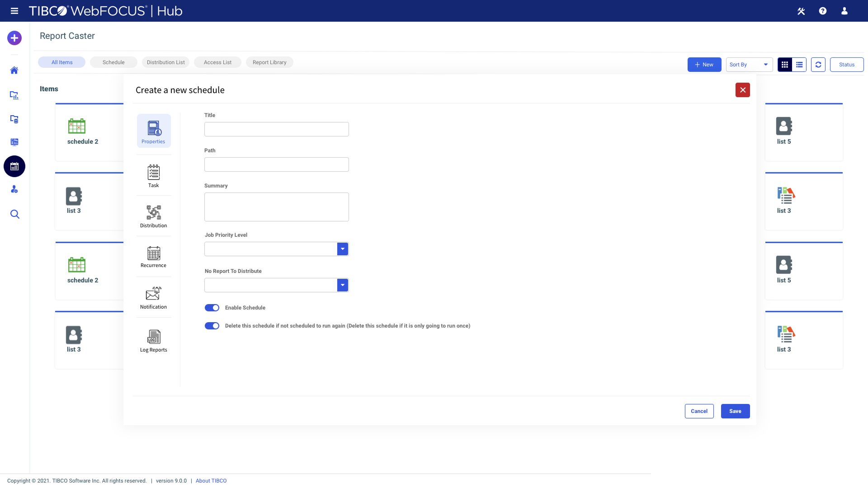Viewport: 868px width, 488px height.
Task: Open the user management sidebar icon
Action: point(14,189)
